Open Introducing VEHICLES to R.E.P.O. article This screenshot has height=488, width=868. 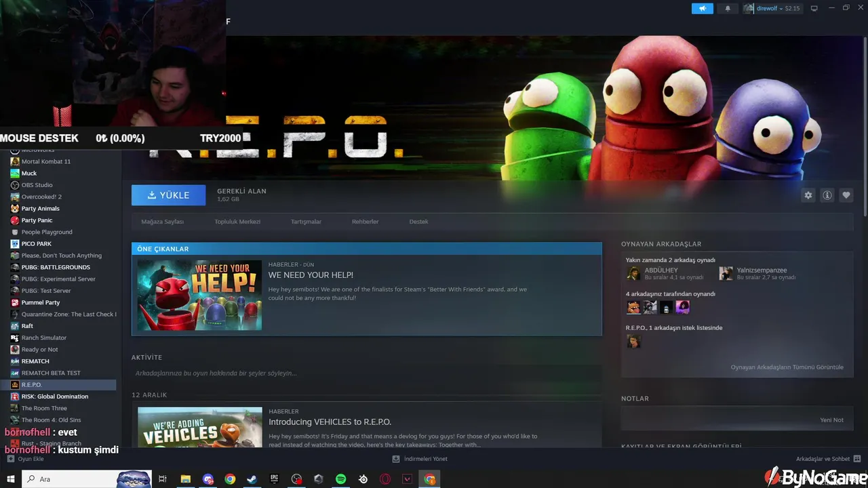[x=330, y=422]
